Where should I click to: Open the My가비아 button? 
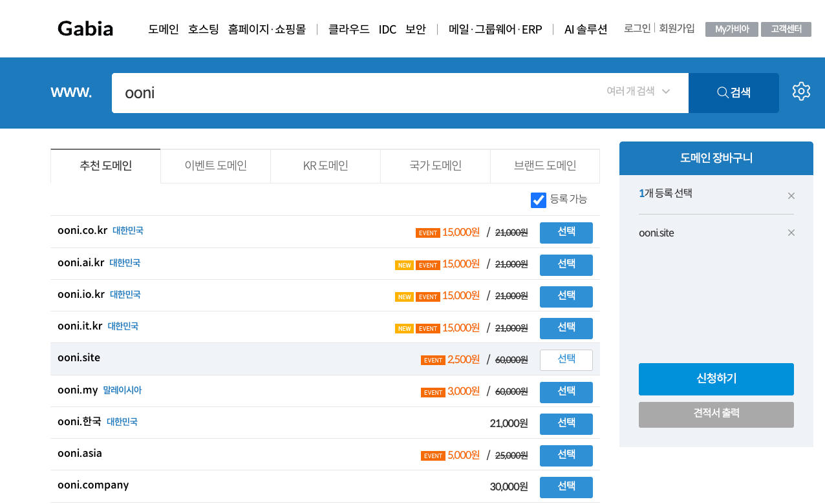tap(732, 29)
